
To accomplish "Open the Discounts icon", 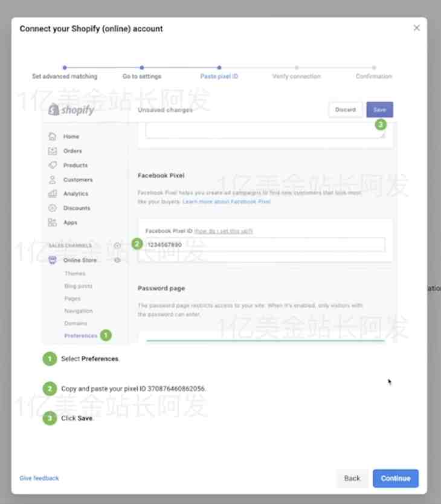I will [53, 208].
